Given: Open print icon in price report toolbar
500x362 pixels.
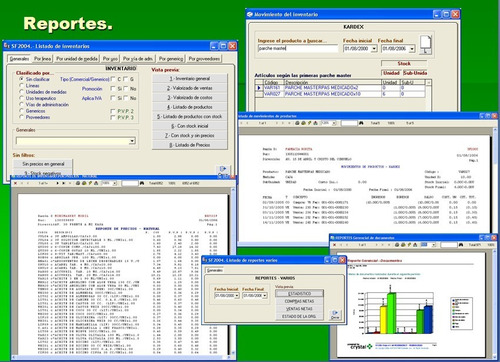Looking at the screenshot, I should (78, 183).
